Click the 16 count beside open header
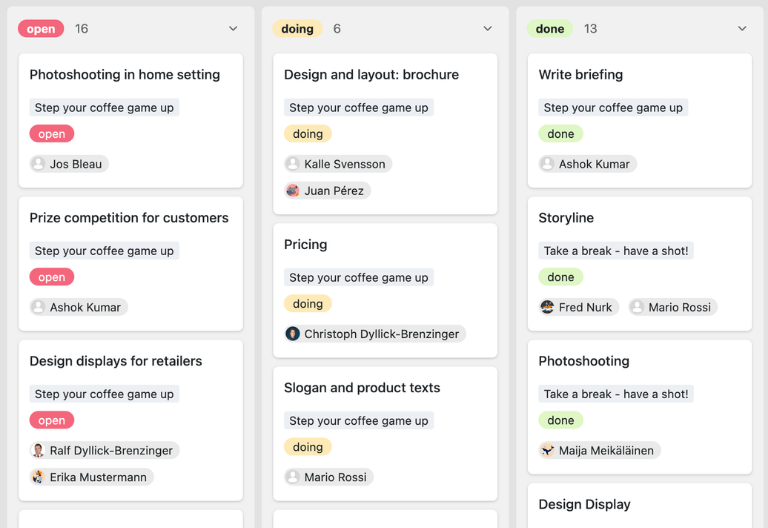The height and width of the screenshot is (528, 768). 81,29
